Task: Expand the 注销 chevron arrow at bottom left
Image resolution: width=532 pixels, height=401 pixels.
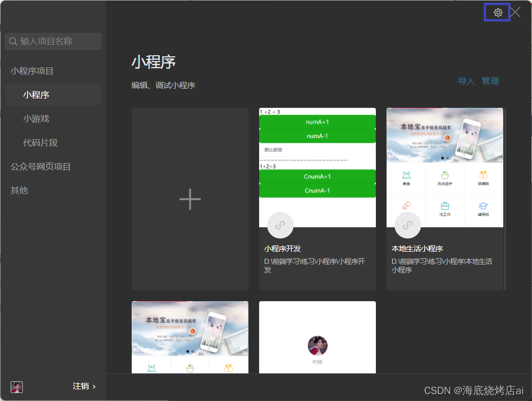Action: point(94,387)
